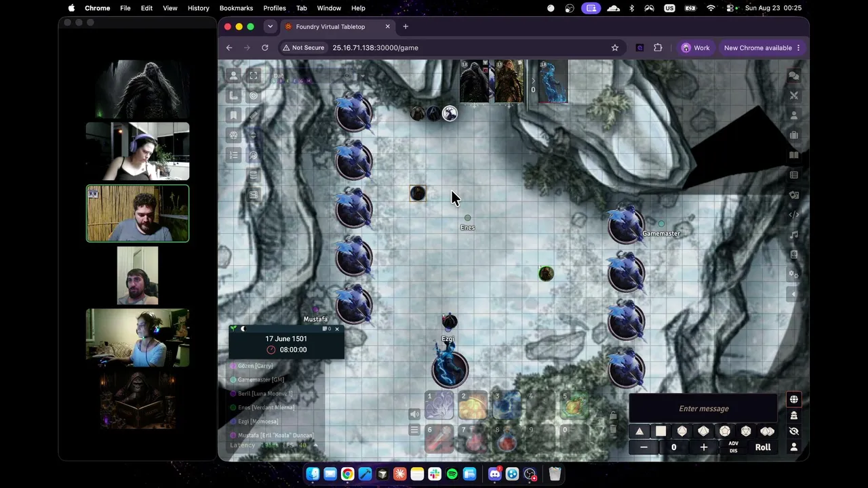Viewport: 868px width, 488px height.
Task: Click the Roll button
Action: 763,447
